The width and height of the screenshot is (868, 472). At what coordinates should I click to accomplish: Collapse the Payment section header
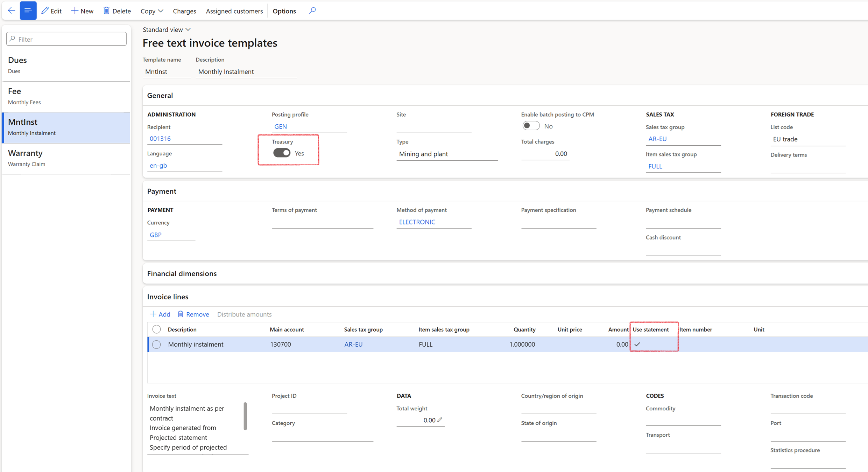pos(162,191)
